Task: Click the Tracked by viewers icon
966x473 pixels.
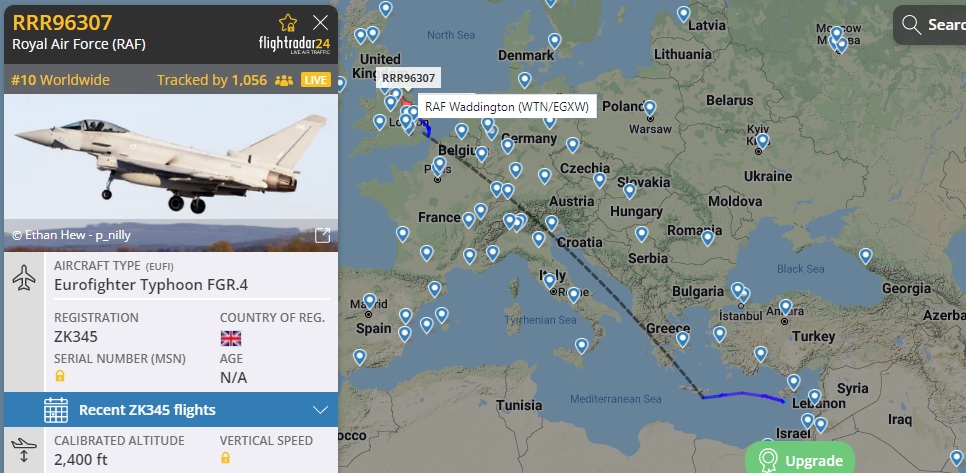Action: point(283,80)
